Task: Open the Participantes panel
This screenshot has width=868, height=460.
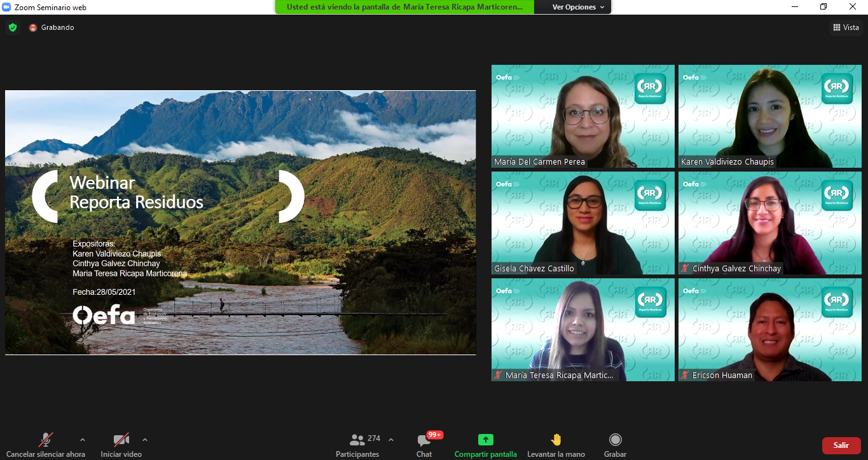Action: 357,444
